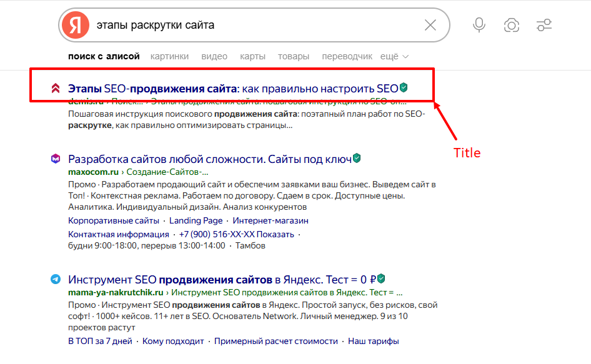Click verified shield next to Тест = 0 ₽
This screenshot has height=364, width=591.
[x=381, y=278]
